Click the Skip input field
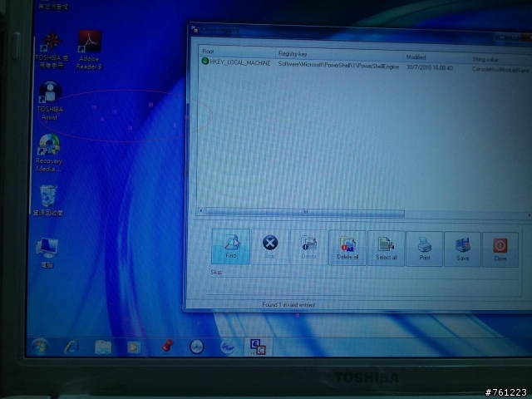The width and height of the screenshot is (532, 399). click(x=364, y=288)
